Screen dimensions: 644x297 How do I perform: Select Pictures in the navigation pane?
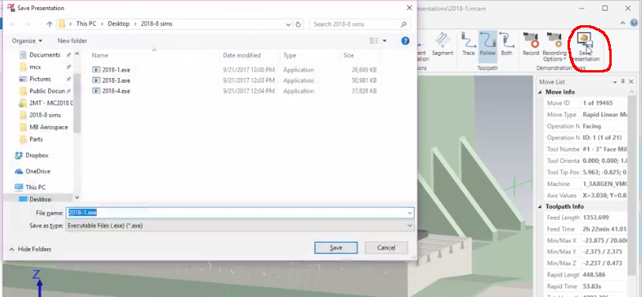click(40, 79)
